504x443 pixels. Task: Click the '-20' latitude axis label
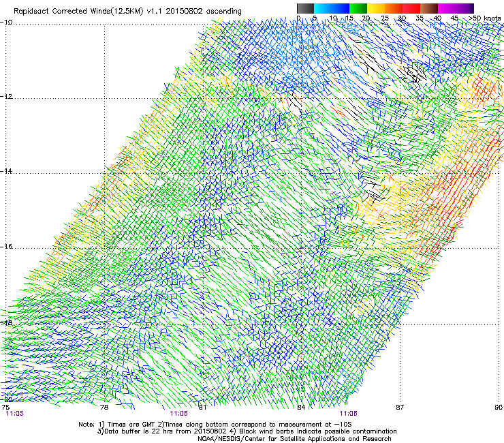(6, 399)
